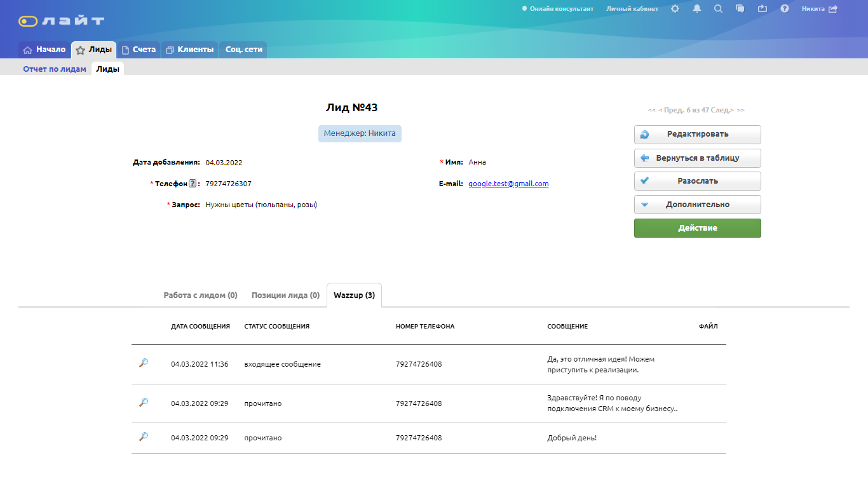Go to Отчет по лидам subtab
Viewport: 868px width, 488px height.
click(x=55, y=69)
